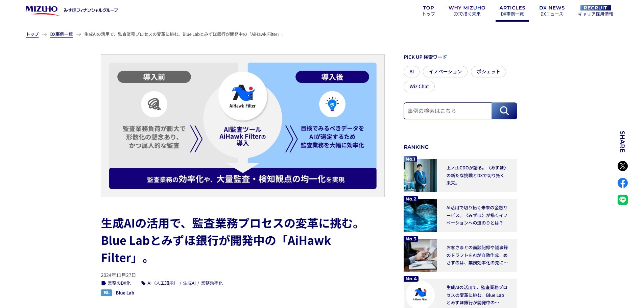The width and height of the screenshot is (644, 308).
Task: Click the Blue Lab author link
Action: [x=125, y=293]
